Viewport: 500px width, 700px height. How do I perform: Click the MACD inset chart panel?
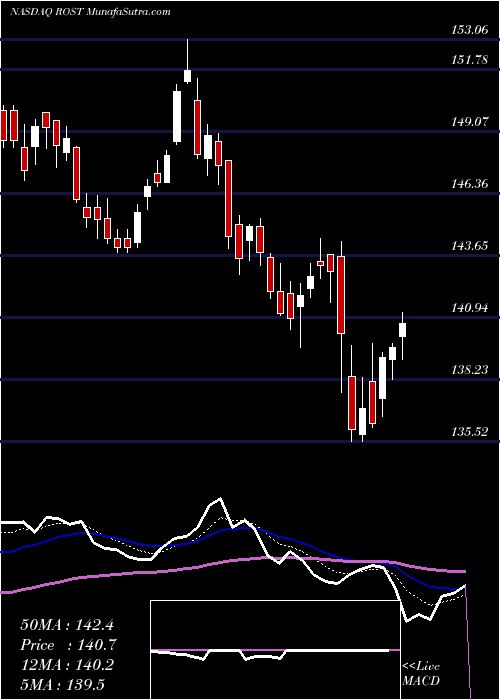[275, 650]
